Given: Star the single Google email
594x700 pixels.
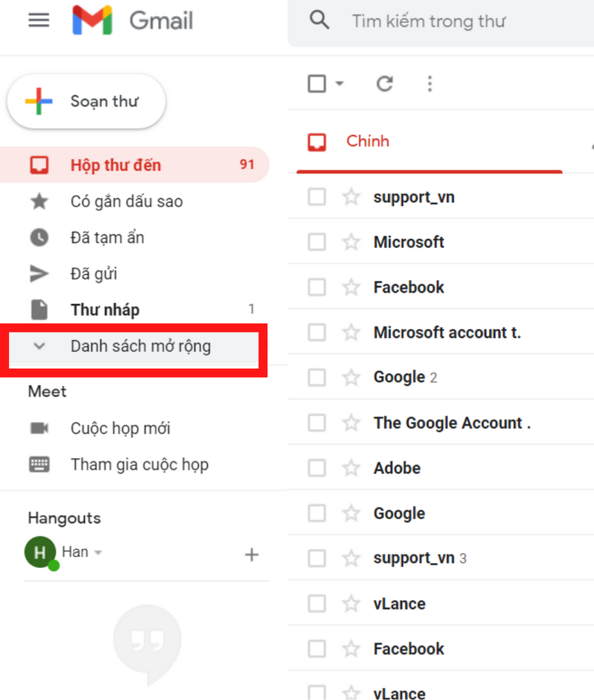Looking at the screenshot, I should click(351, 513).
